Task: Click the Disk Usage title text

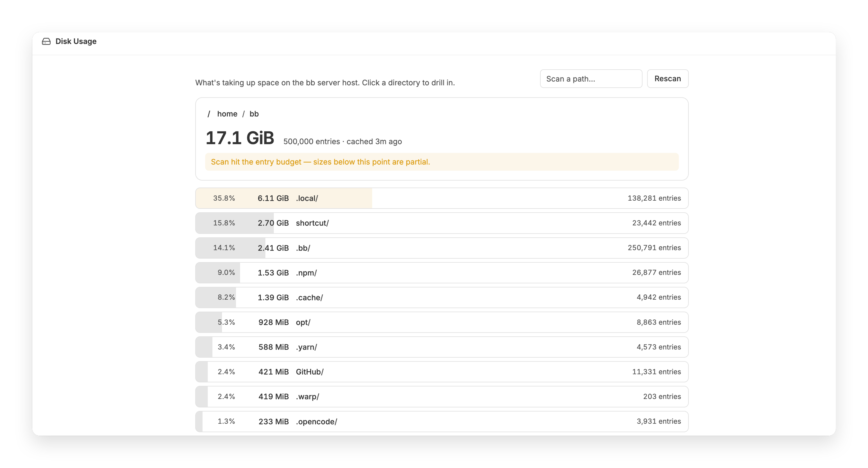Action: click(x=76, y=41)
